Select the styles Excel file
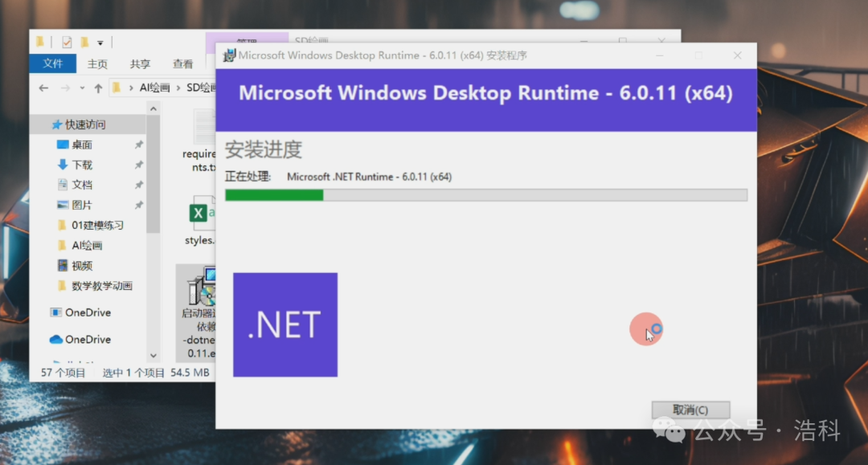 tap(200, 221)
